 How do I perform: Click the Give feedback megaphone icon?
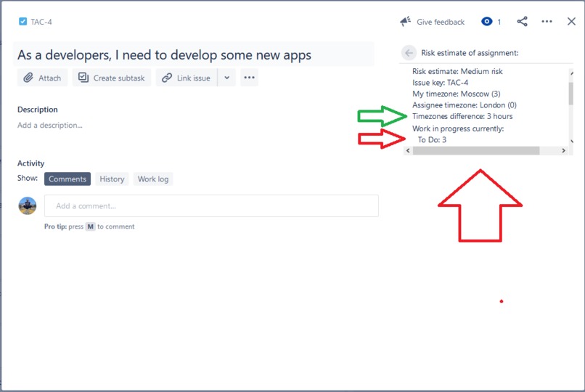tap(405, 22)
